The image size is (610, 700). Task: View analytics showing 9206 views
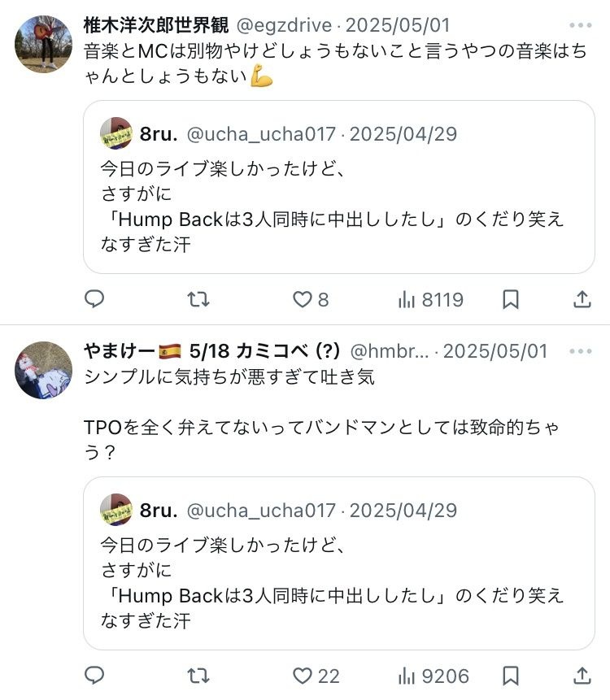click(434, 676)
